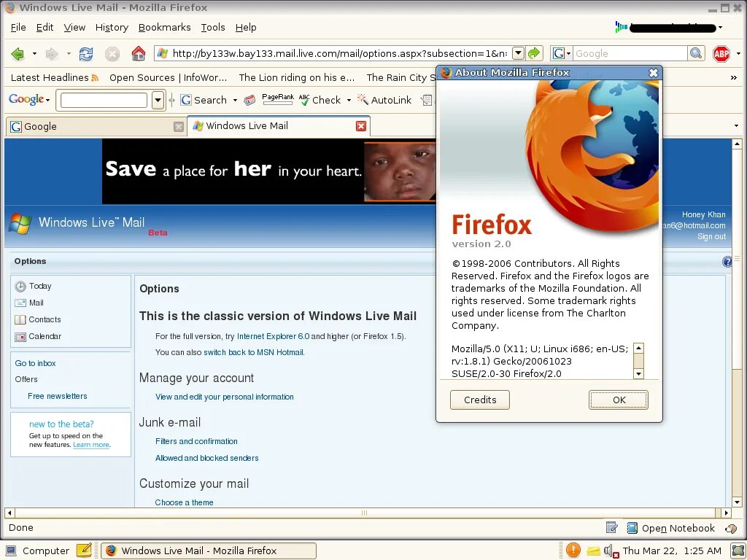Open the Bookmarks menu
The height and width of the screenshot is (560, 747).
[164, 27]
